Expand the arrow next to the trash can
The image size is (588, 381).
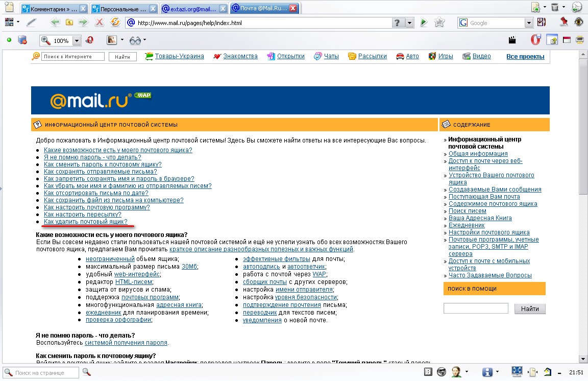click(563, 7)
